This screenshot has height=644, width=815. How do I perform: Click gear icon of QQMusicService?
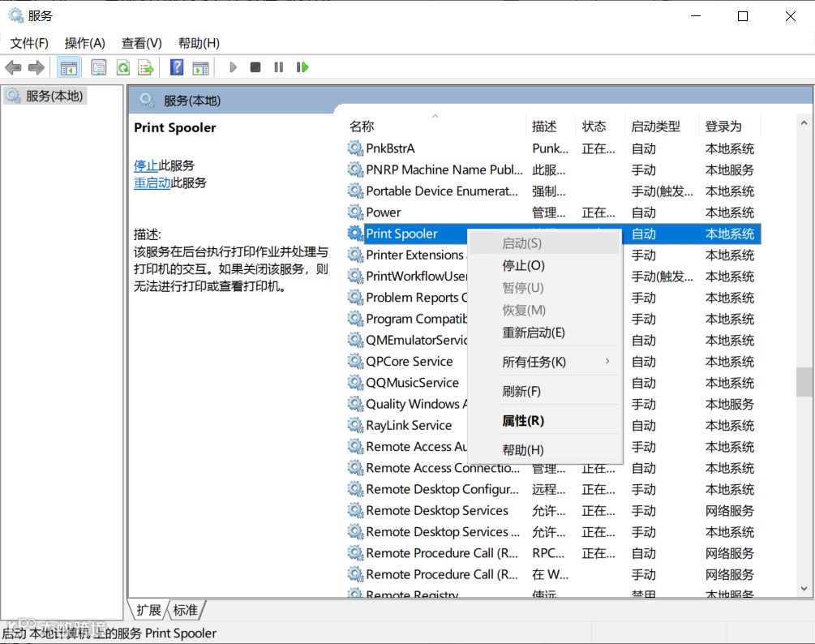[x=355, y=383]
